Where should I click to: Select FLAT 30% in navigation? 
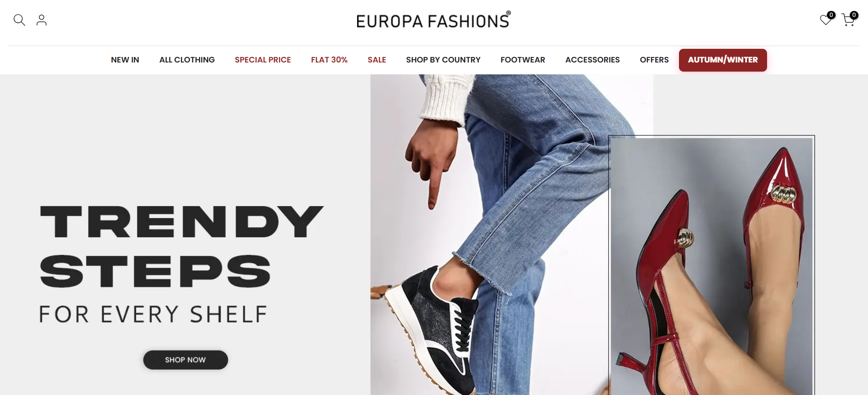(329, 60)
